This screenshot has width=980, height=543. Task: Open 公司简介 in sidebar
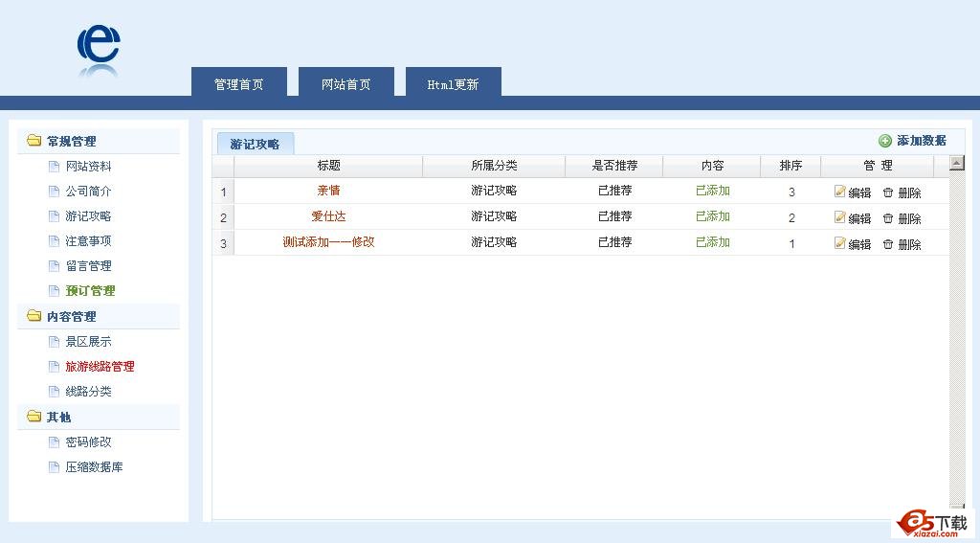[x=88, y=192]
